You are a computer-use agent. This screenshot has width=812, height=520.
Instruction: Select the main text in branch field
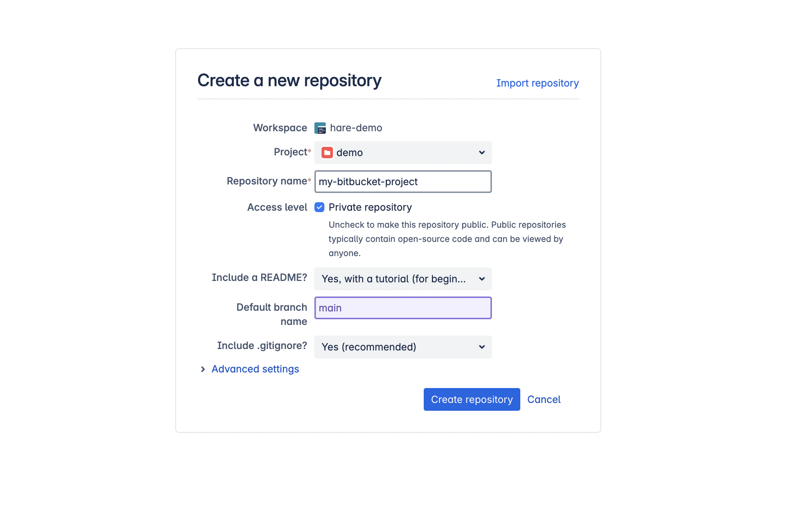click(331, 308)
